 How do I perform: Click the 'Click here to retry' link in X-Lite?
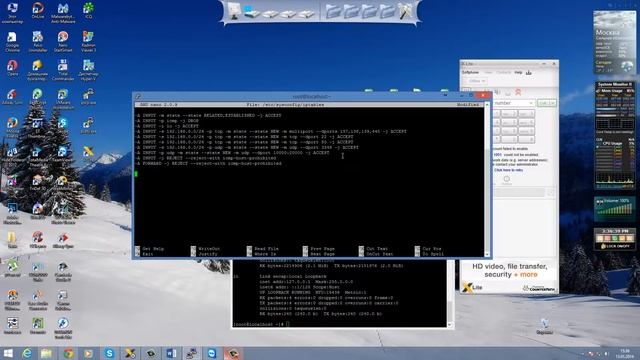[x=508, y=170]
